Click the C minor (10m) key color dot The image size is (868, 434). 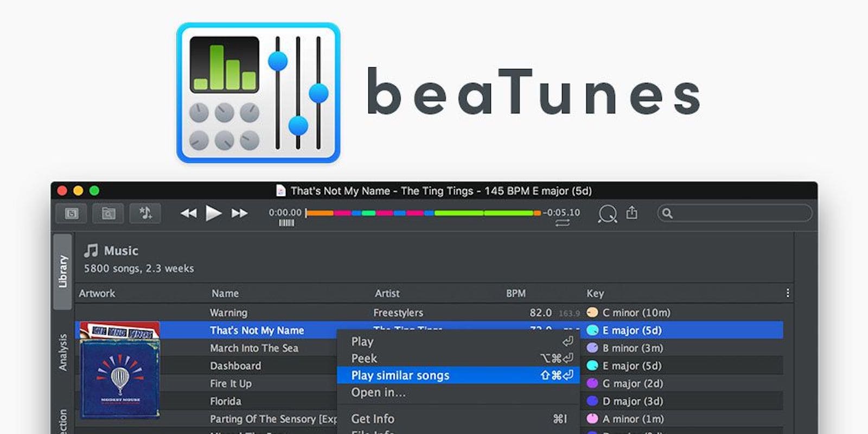point(592,312)
